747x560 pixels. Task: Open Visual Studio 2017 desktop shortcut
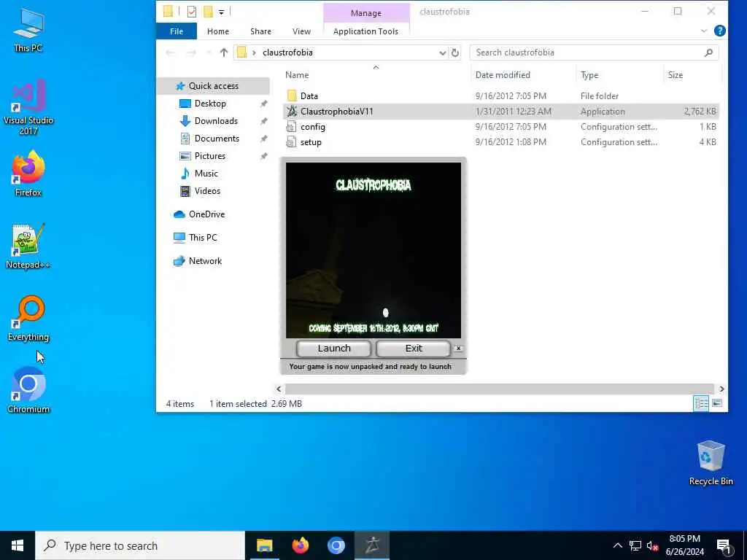(x=28, y=106)
